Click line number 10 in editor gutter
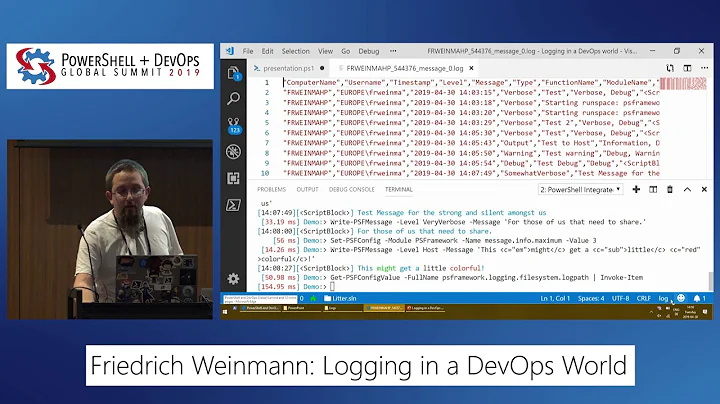This screenshot has height=404, width=720. pyautogui.click(x=264, y=173)
